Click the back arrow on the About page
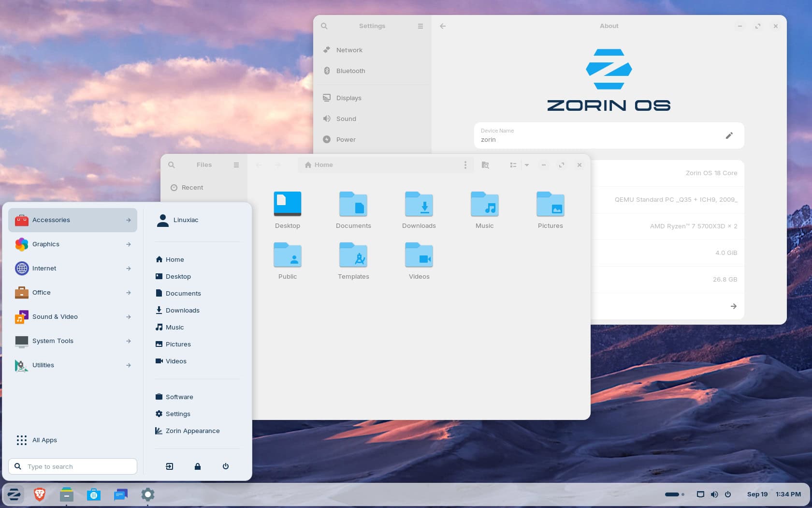Screen dimensions: 812x508 tap(443, 26)
